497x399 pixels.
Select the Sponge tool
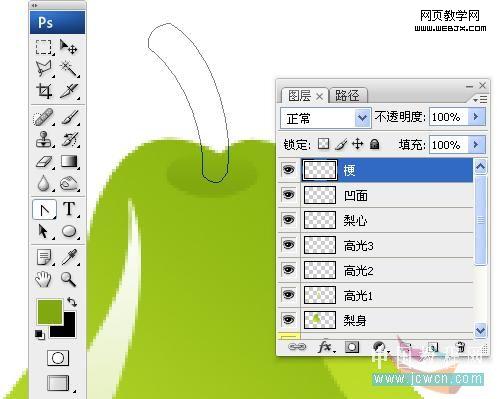(x=69, y=183)
